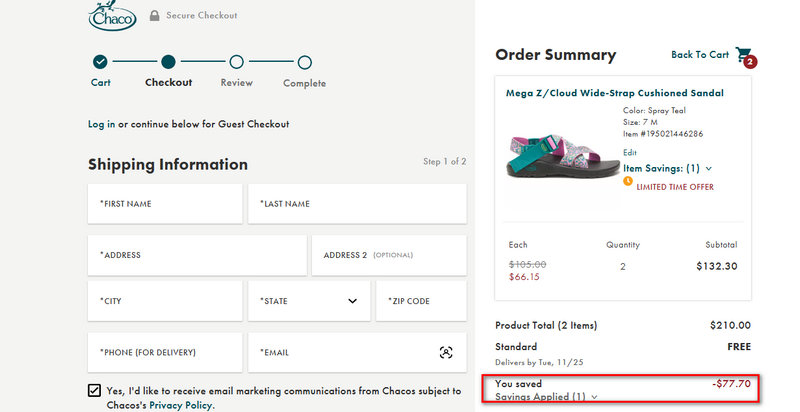Go Back To Cart

(700, 55)
